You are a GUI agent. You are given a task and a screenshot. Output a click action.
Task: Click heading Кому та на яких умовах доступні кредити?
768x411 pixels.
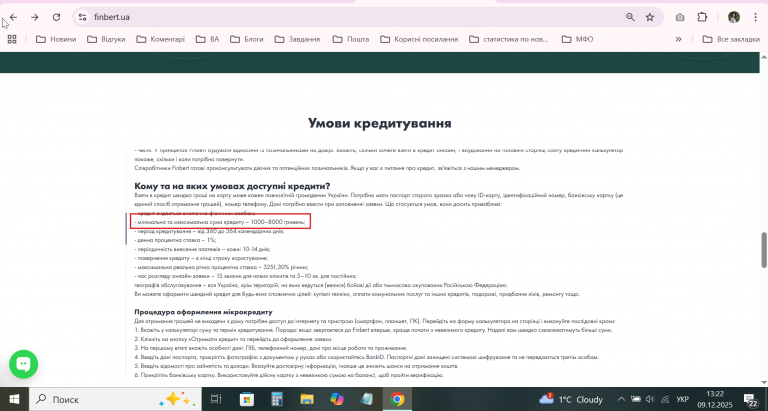click(232, 186)
